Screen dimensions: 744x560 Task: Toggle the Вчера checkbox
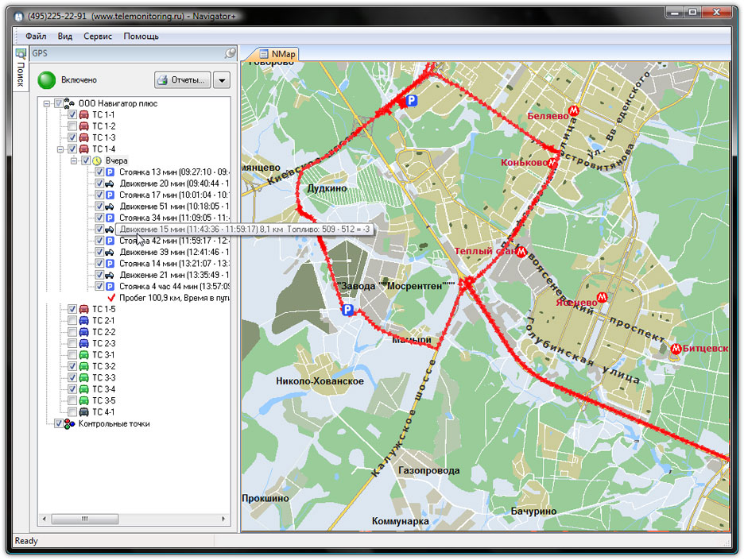85,160
